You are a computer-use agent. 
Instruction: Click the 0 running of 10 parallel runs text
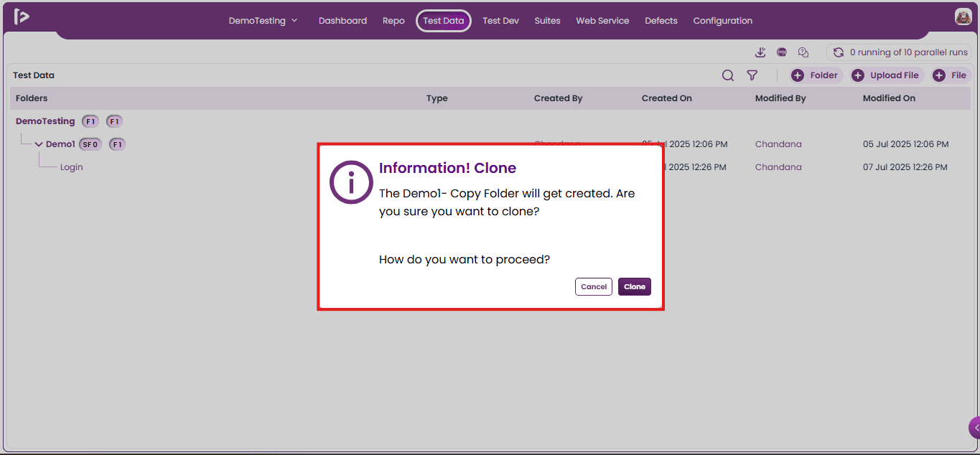coord(909,52)
